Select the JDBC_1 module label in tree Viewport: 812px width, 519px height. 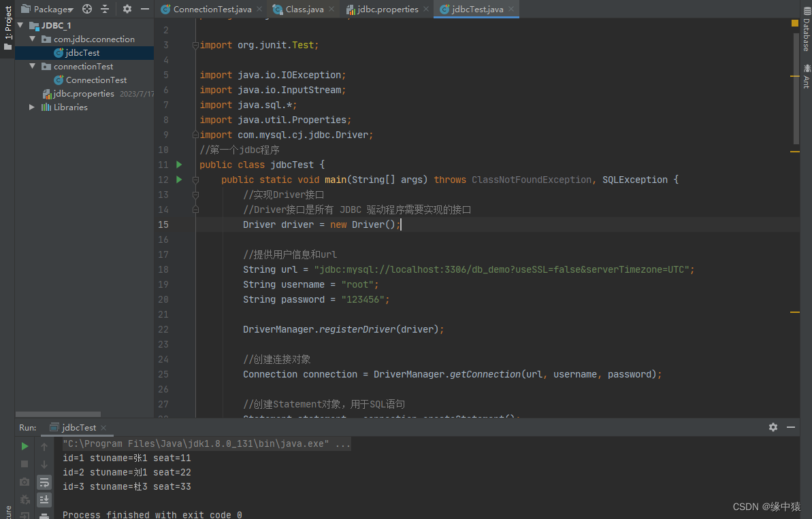coord(56,25)
